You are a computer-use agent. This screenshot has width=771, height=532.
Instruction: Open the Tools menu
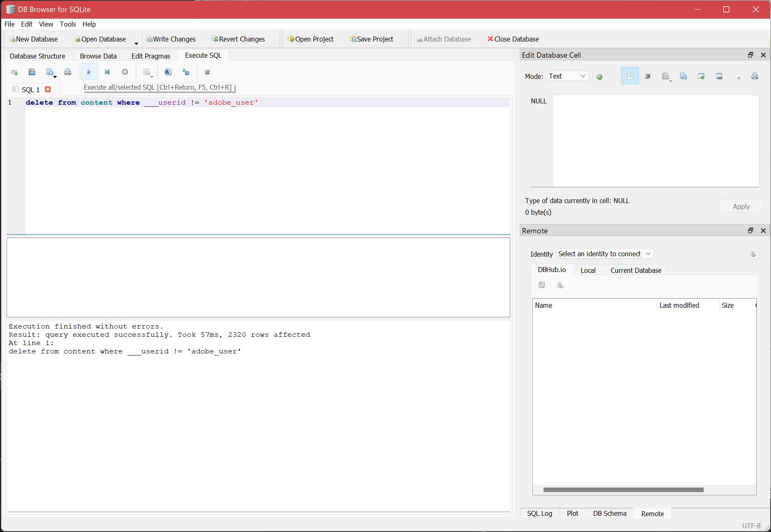coord(68,24)
